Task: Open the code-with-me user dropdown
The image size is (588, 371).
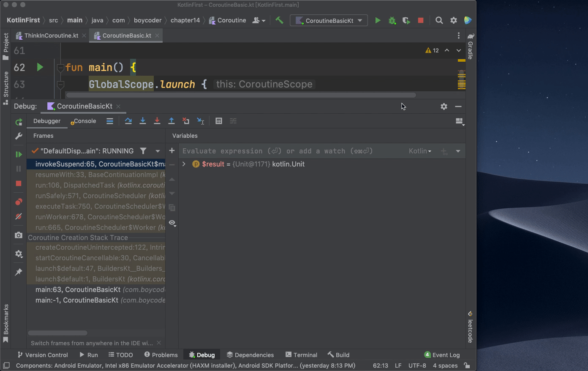Action: coord(259,20)
